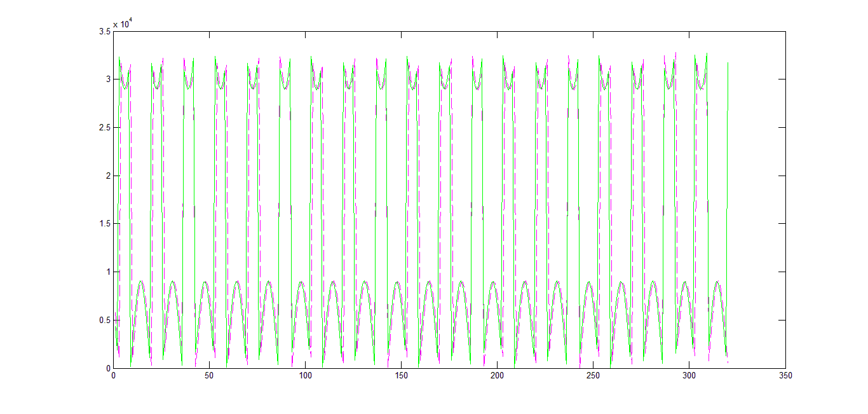Click the x-axis tick label 300

click(x=689, y=376)
